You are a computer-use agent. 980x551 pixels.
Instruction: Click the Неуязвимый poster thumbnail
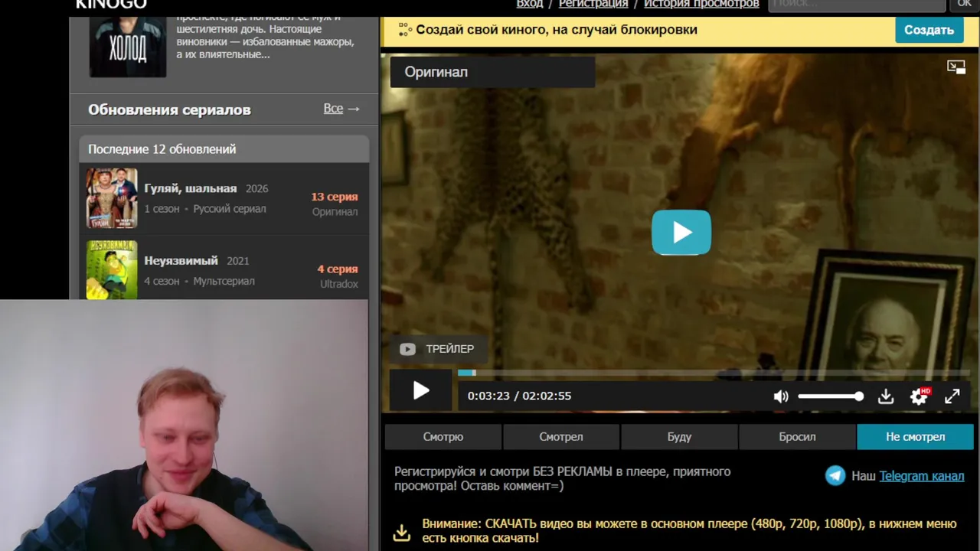click(112, 269)
